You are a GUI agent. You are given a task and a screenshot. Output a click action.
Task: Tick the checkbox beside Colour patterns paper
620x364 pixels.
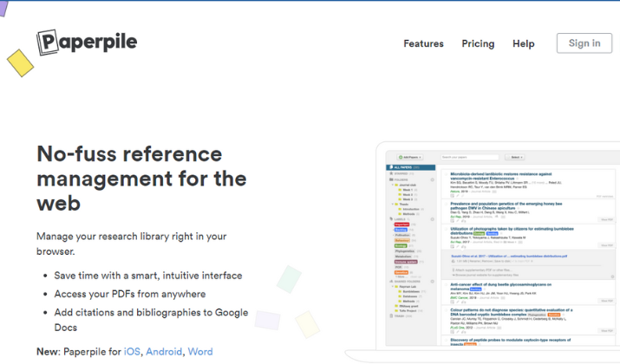click(x=446, y=310)
